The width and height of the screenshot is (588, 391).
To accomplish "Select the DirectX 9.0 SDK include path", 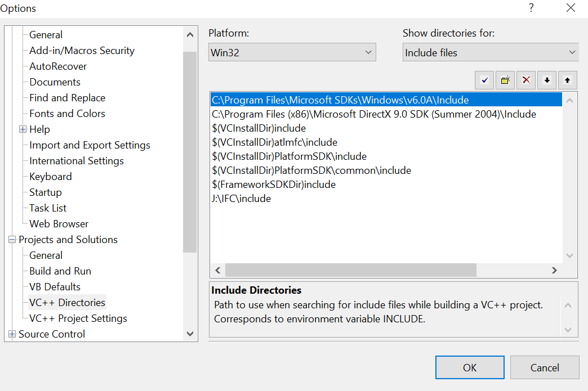I will 374,114.
